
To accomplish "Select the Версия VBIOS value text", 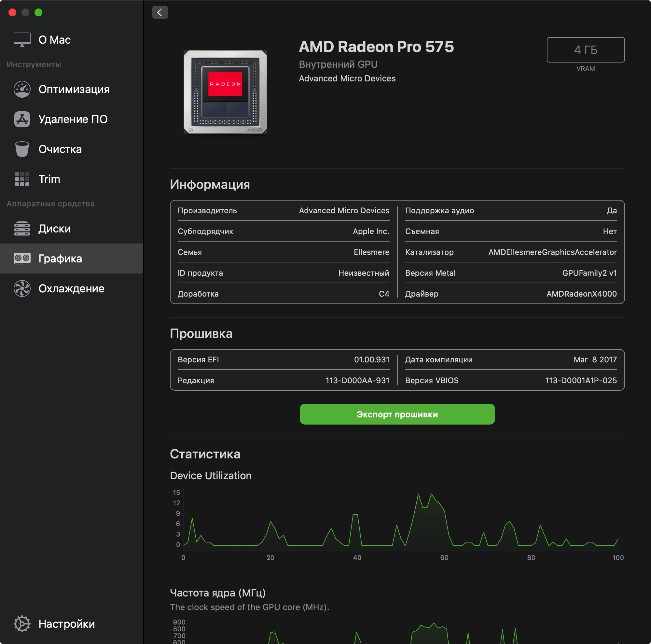I will (x=581, y=381).
